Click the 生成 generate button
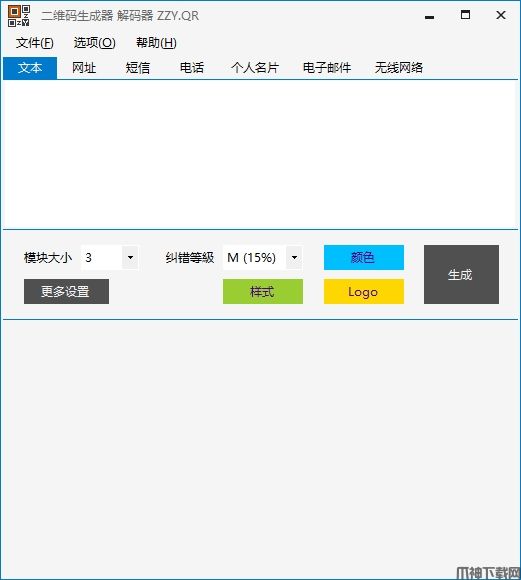Screen dimensions: 521x580 click(x=461, y=274)
